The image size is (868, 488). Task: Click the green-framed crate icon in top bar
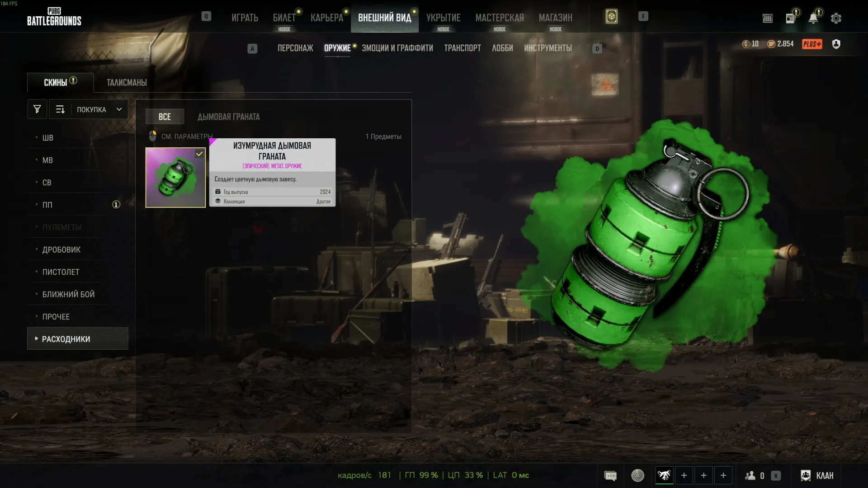pos(611,17)
